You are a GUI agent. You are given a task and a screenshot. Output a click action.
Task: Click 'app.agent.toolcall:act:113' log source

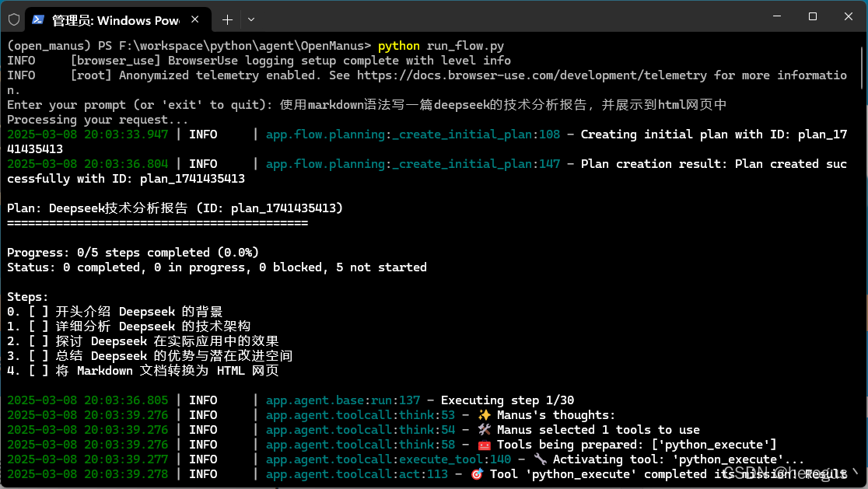click(x=356, y=474)
